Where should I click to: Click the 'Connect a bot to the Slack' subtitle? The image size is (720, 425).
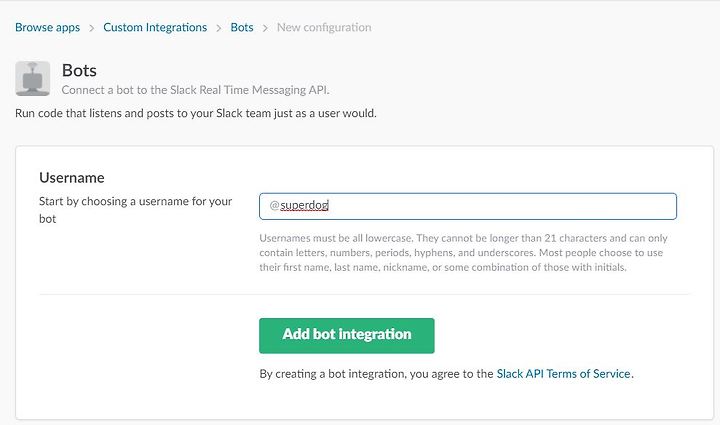click(196, 90)
